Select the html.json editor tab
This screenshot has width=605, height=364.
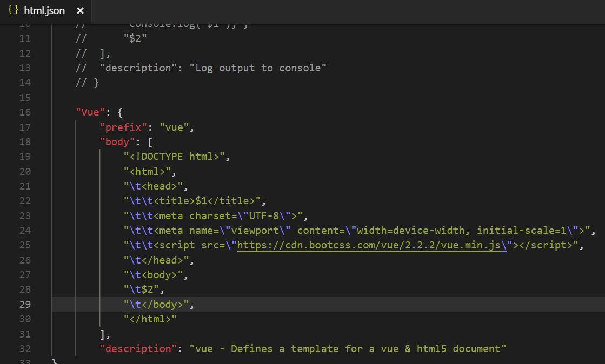coord(45,11)
